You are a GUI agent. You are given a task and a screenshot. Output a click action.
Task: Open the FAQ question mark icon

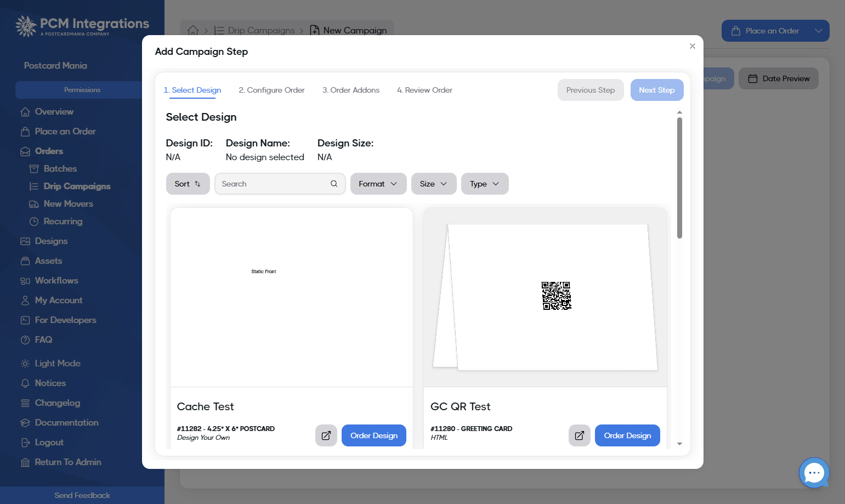tap(25, 339)
